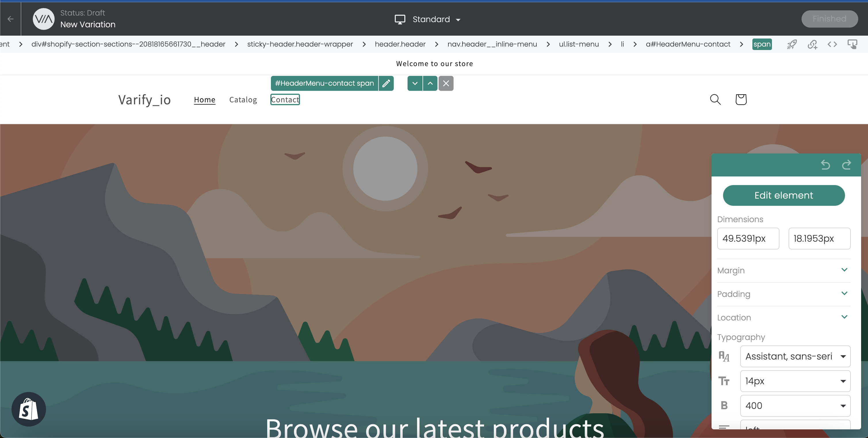This screenshot has width=868, height=438.
Task: Select nav.header__inline-menu breadcrumb
Action: click(492, 44)
